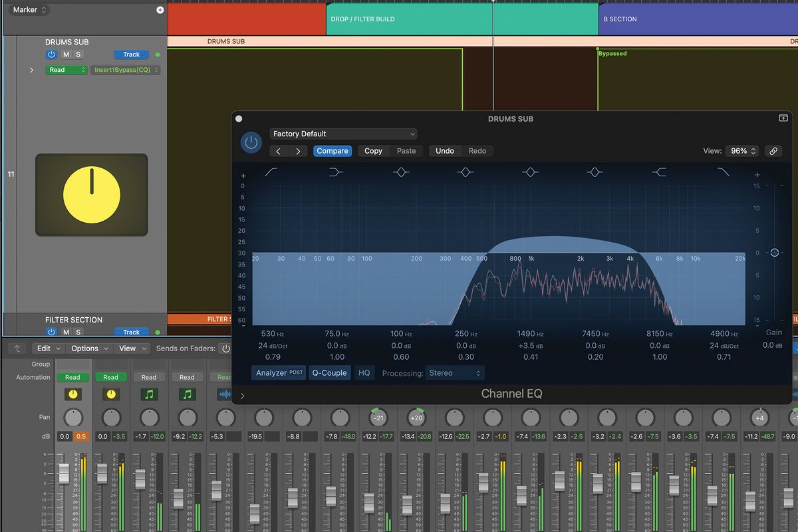The image size is (798, 532).
Task: Select the high-pass filter band icon
Action: point(271,171)
